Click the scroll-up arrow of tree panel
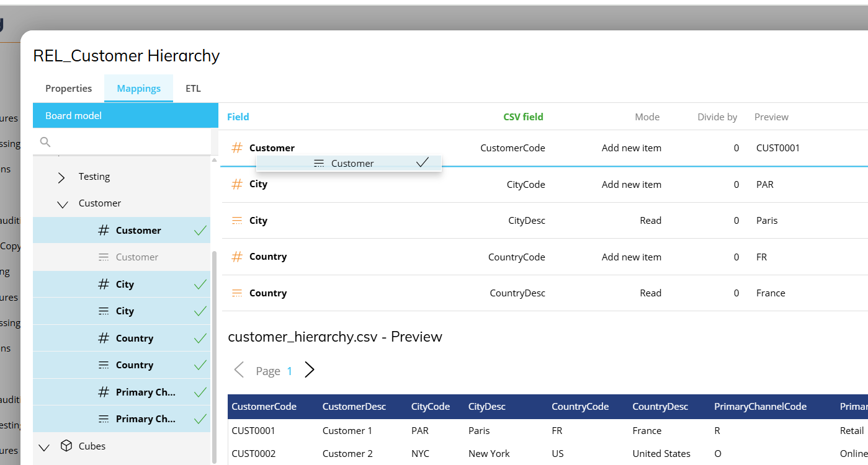Image resolution: width=868 pixels, height=465 pixels. (215, 160)
